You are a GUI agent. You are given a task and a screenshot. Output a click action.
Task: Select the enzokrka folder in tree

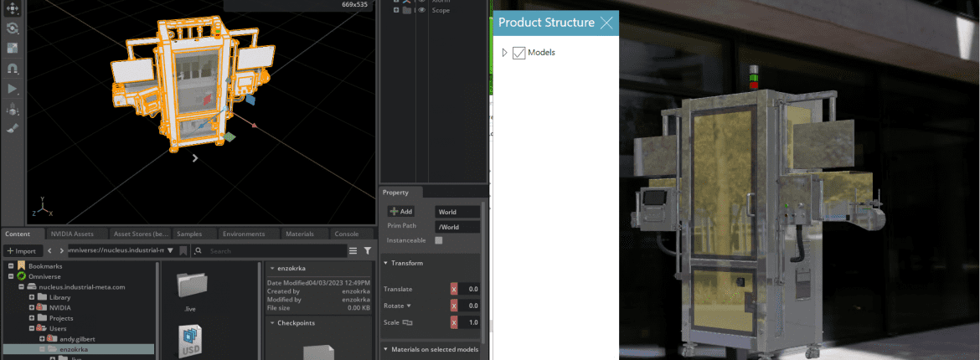[72, 349]
